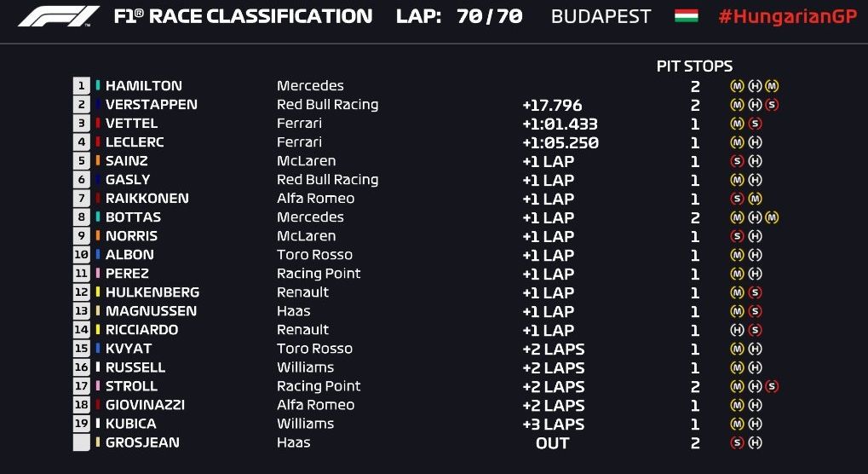This screenshot has height=474, width=868.
Task: Click Vettel's soft tyre icon
Action: click(755, 124)
